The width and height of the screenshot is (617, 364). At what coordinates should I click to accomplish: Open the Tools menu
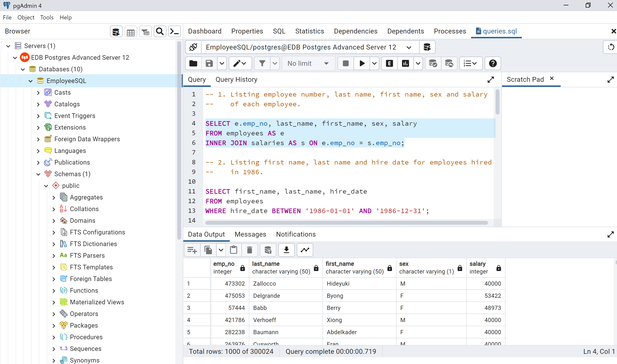tap(47, 17)
